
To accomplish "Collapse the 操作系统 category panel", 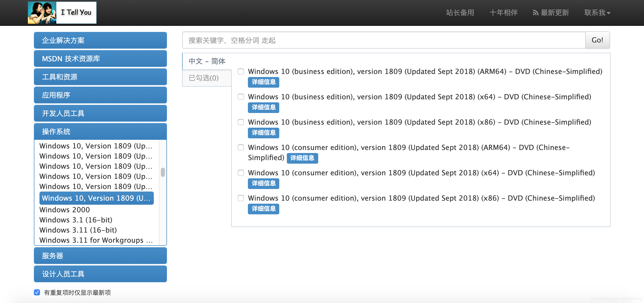I will [x=100, y=131].
